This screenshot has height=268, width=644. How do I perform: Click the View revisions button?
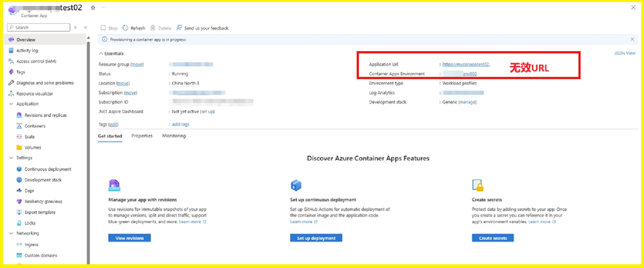(x=129, y=238)
